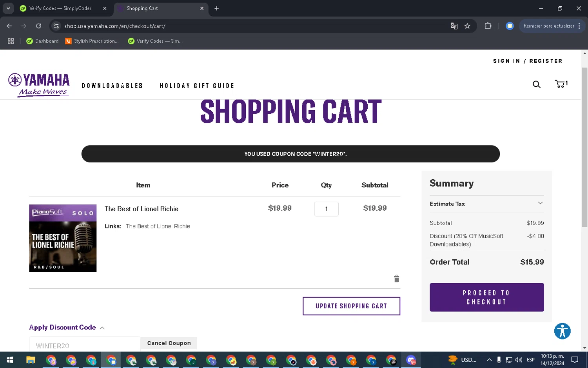Open the Holiday Gift Guide menu
Viewport: 588px width, 368px height.
[x=197, y=86]
